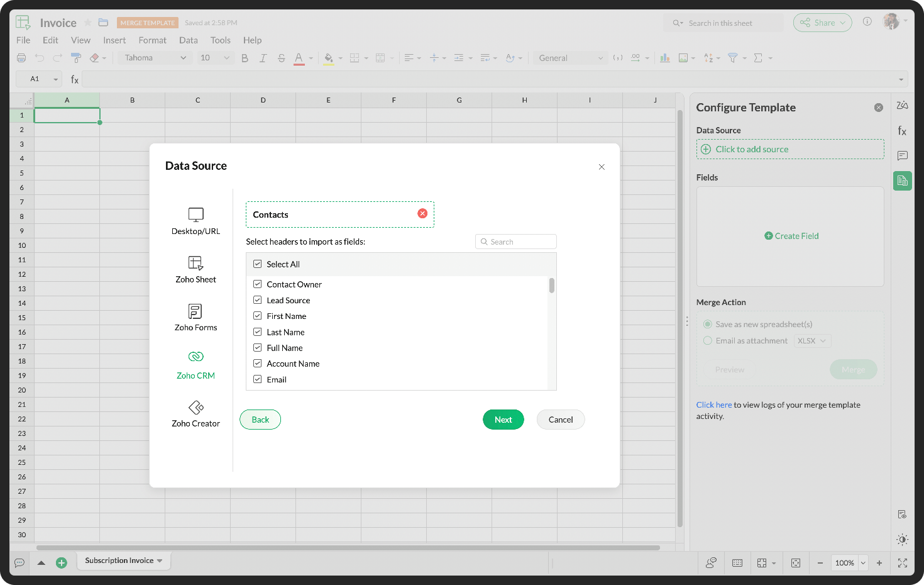Choose Zoho Forms data source

pos(195,318)
